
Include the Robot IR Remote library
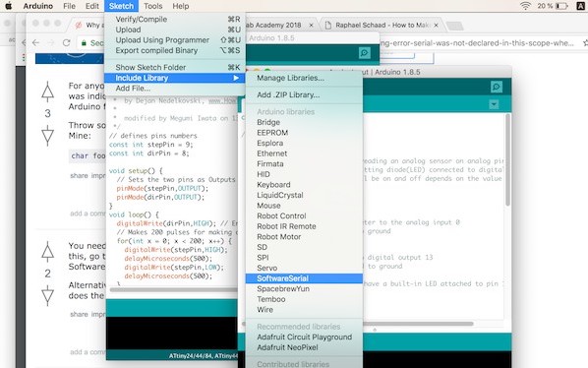point(304,226)
